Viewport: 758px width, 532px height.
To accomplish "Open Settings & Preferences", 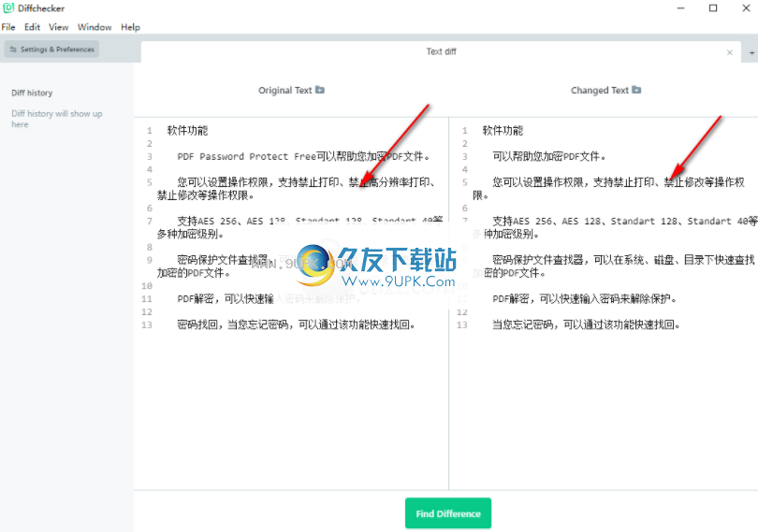I will pyautogui.click(x=51, y=50).
